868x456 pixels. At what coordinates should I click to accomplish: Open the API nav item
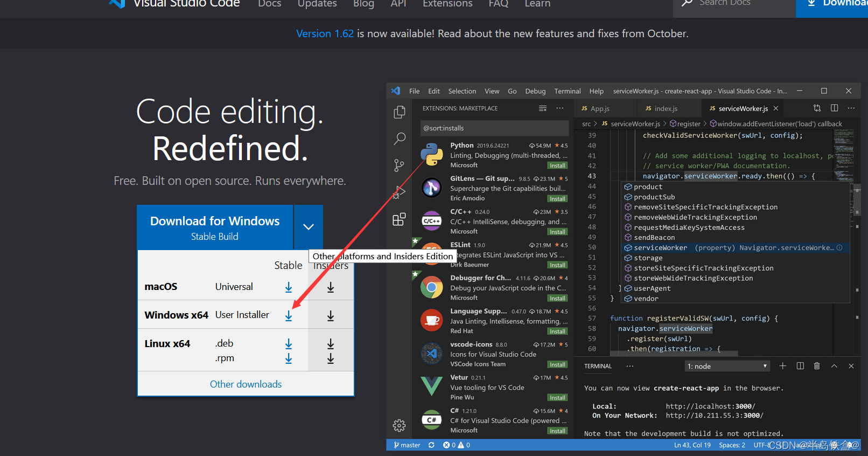point(398,4)
